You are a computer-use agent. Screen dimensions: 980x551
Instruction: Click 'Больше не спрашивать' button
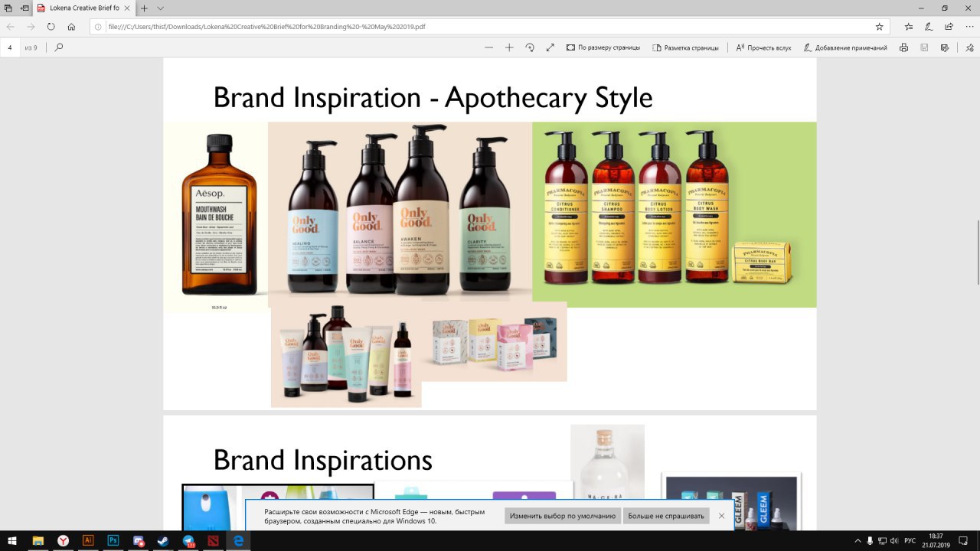tap(666, 516)
